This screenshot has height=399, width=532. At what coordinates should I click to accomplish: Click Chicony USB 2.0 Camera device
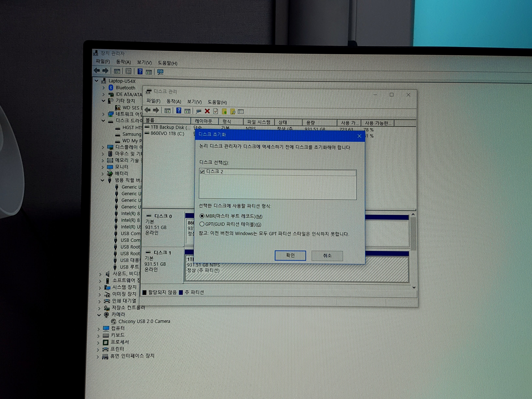click(144, 321)
